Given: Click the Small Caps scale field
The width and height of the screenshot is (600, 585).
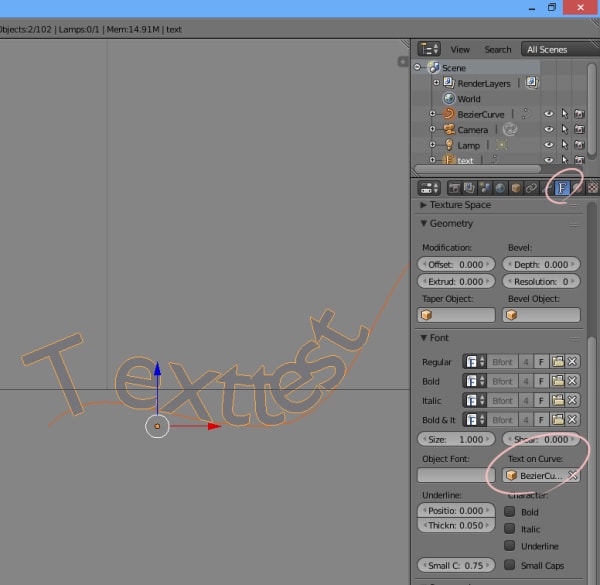Looking at the screenshot, I should click(x=456, y=565).
